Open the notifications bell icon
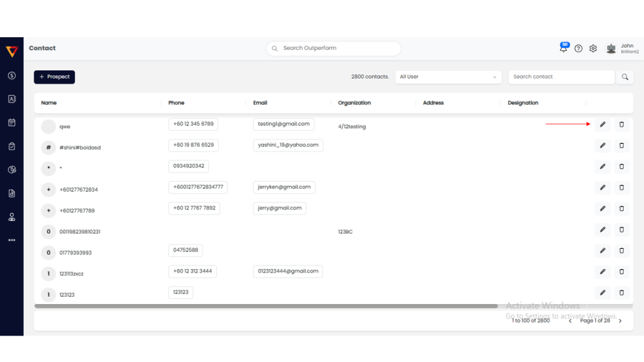 (x=563, y=48)
